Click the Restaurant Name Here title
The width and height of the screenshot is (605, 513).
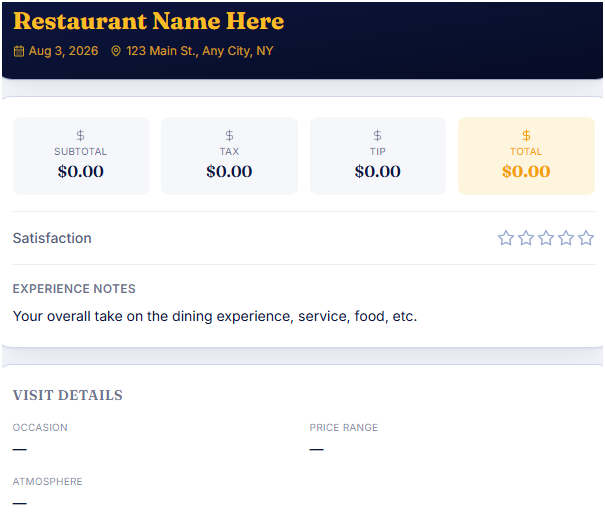149,21
